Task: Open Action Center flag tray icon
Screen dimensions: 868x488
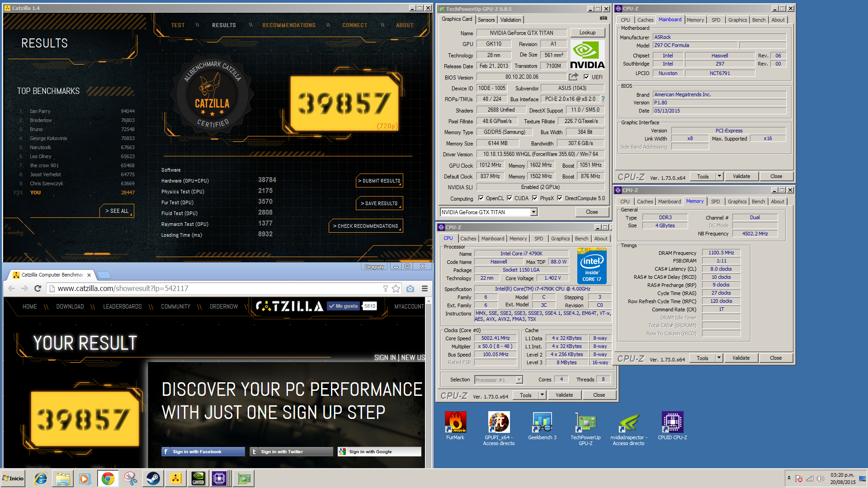Action: [x=799, y=479]
